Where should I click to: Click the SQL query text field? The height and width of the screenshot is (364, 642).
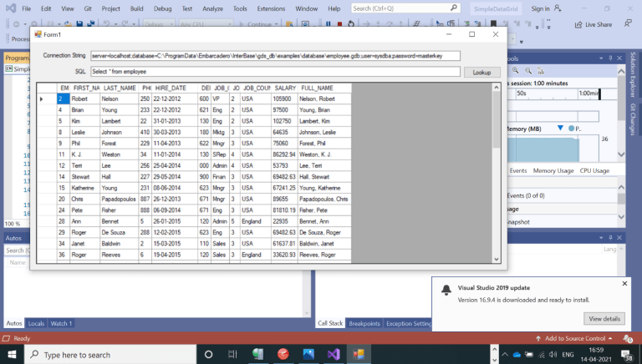click(x=275, y=72)
